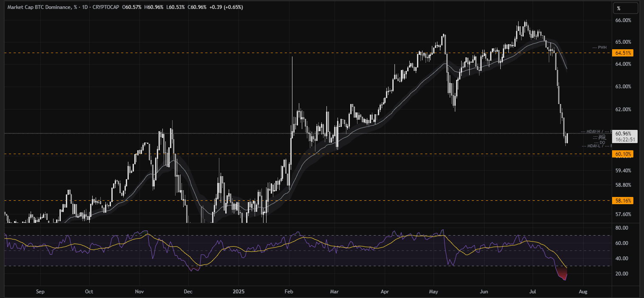644x298 pixels.
Task: Click the Aug label on time axis
Action: tap(583, 292)
